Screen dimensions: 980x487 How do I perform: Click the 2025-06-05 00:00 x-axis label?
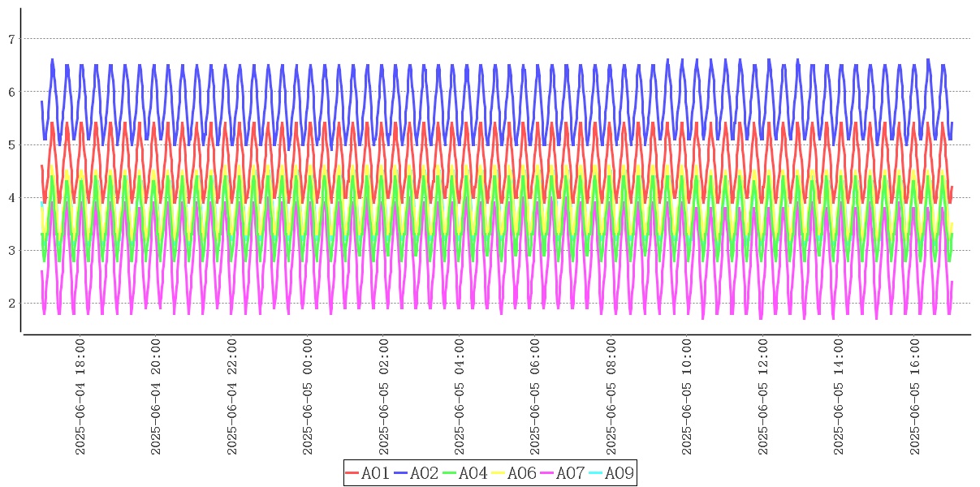click(x=309, y=396)
